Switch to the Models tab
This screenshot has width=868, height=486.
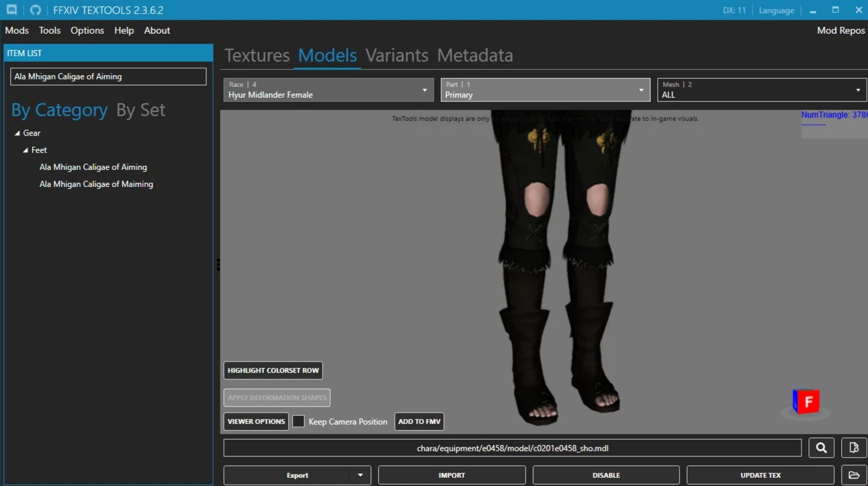(327, 56)
